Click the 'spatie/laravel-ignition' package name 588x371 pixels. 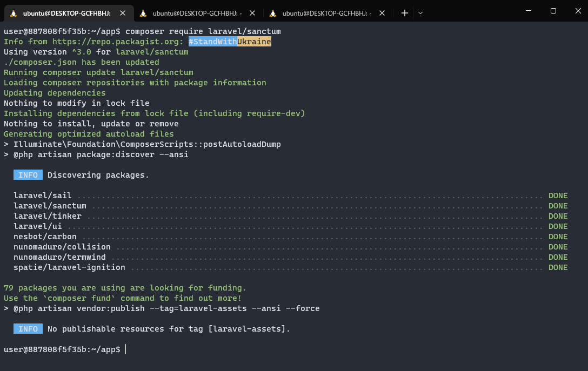point(69,267)
